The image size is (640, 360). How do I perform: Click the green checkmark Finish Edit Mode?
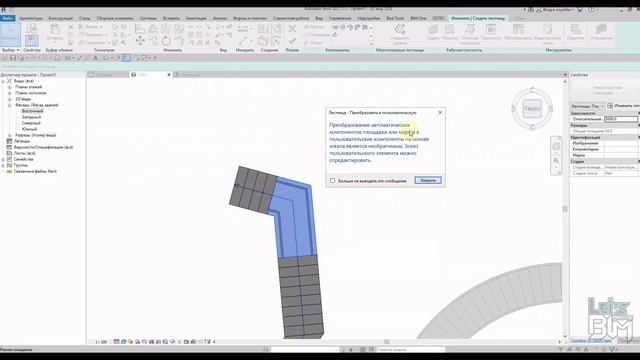[292, 41]
